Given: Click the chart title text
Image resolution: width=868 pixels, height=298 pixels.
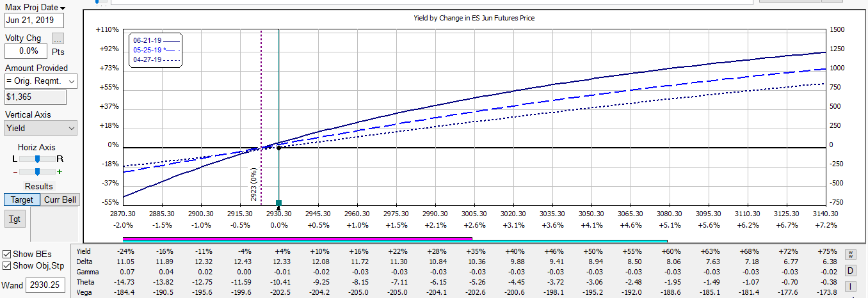Looking at the screenshot, I should coord(474,18).
